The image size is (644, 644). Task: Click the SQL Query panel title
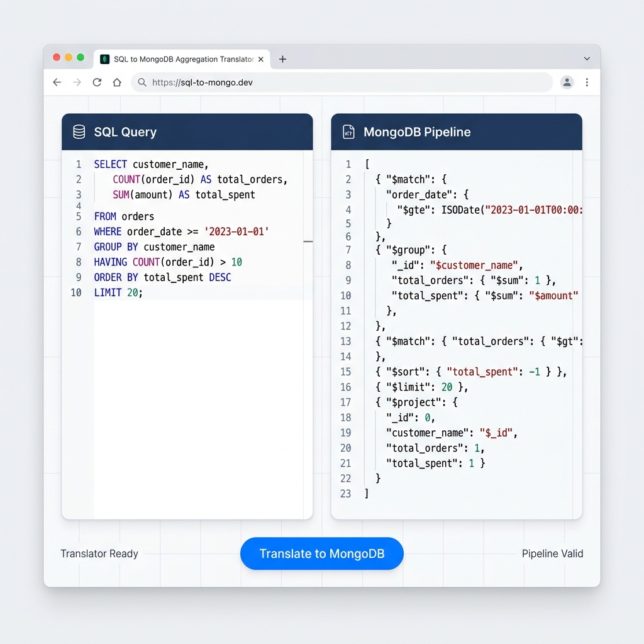pyautogui.click(x=125, y=132)
